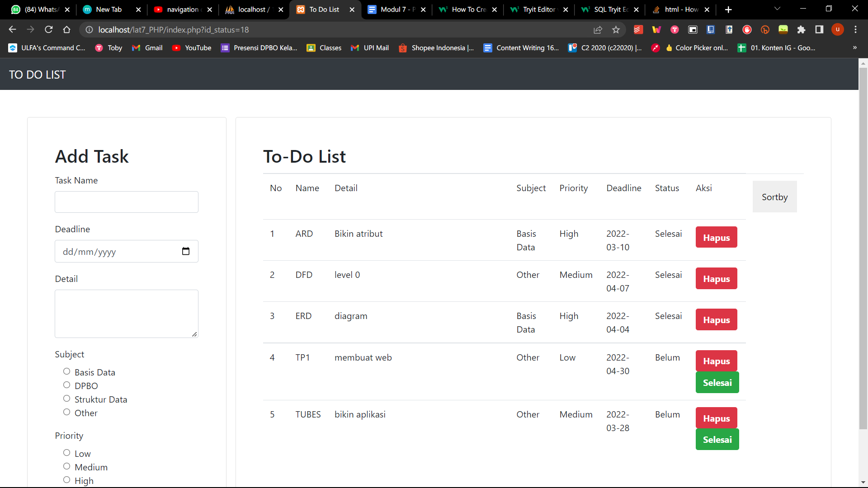The height and width of the screenshot is (488, 868).
Task: Open the Chrome three-dot menu
Action: click(x=856, y=30)
